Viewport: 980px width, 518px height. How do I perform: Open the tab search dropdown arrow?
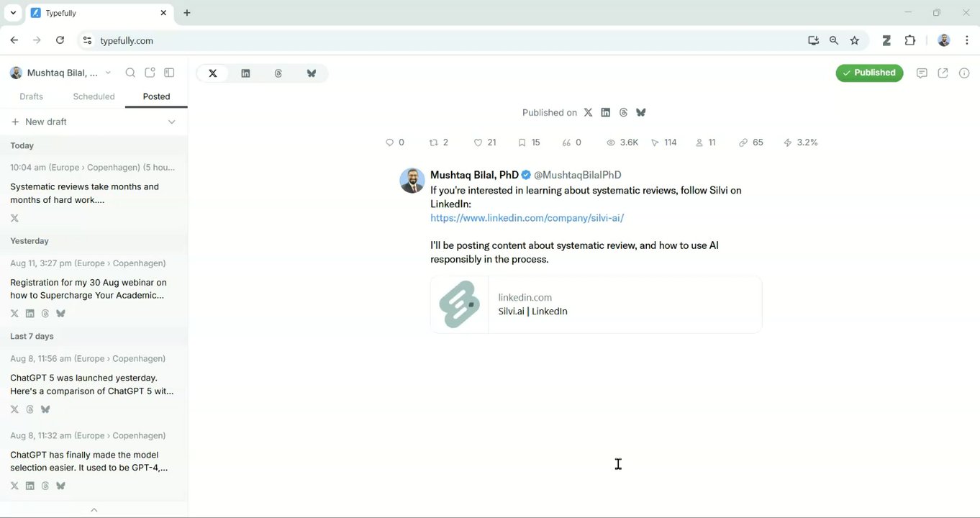pyautogui.click(x=13, y=13)
